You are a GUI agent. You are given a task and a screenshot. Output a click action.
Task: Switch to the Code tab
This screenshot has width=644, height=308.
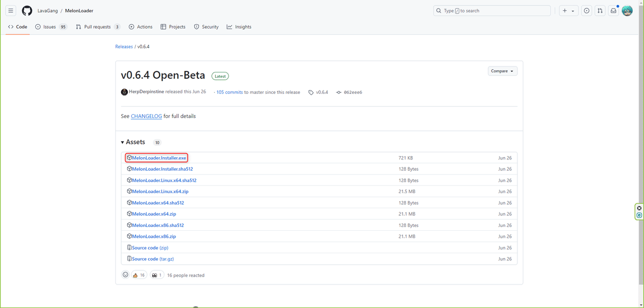coord(17,27)
